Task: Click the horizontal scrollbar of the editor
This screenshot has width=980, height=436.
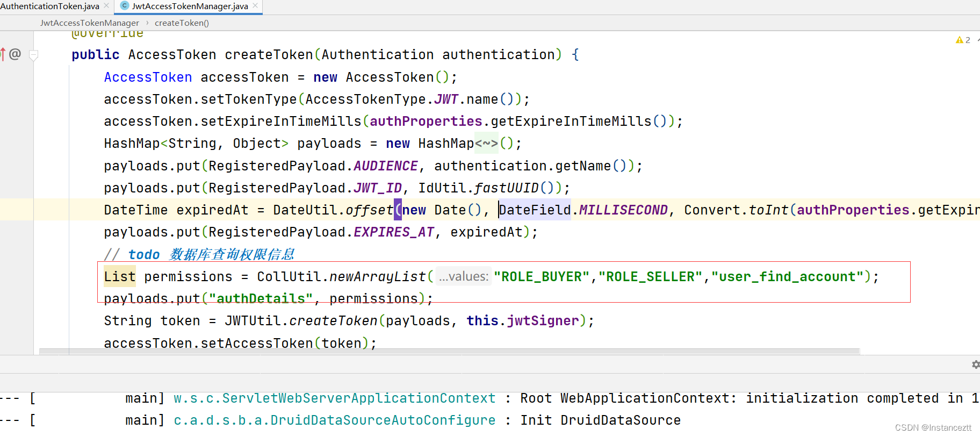Action: [450, 352]
